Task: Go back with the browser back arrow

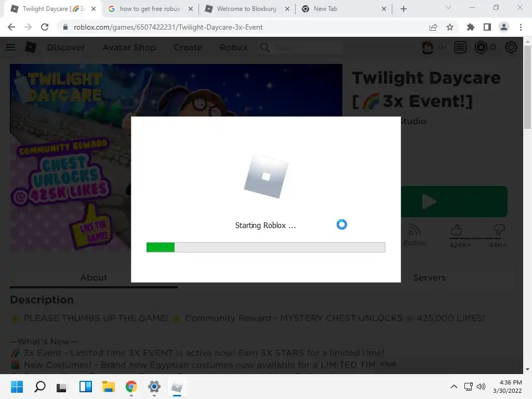Action: (x=11, y=27)
